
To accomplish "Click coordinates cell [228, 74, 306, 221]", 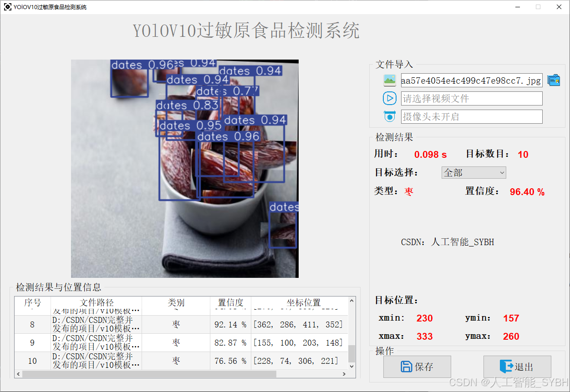I will 300,361.
